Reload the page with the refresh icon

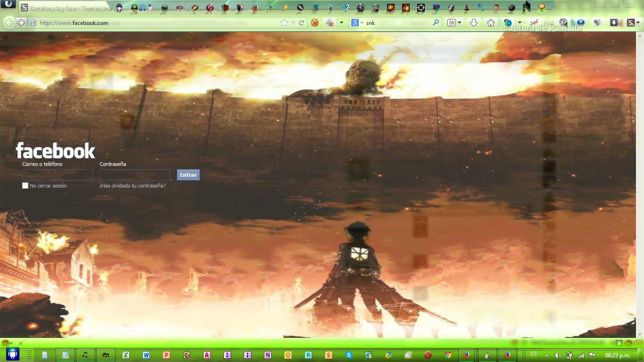[x=302, y=23]
